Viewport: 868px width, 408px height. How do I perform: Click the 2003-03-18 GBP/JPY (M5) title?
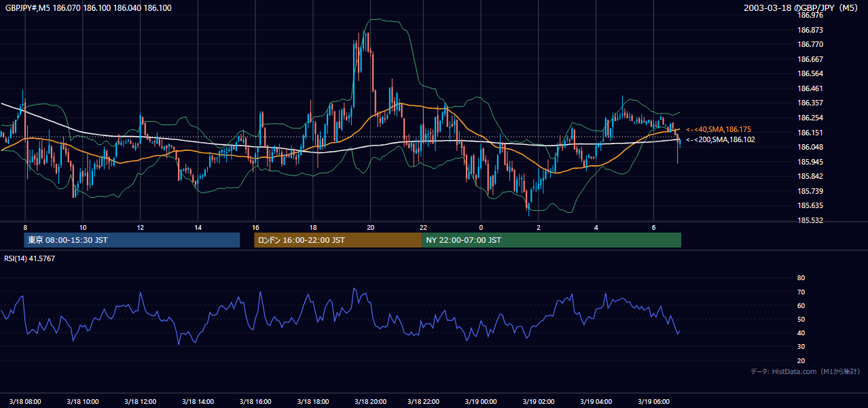coord(801,7)
